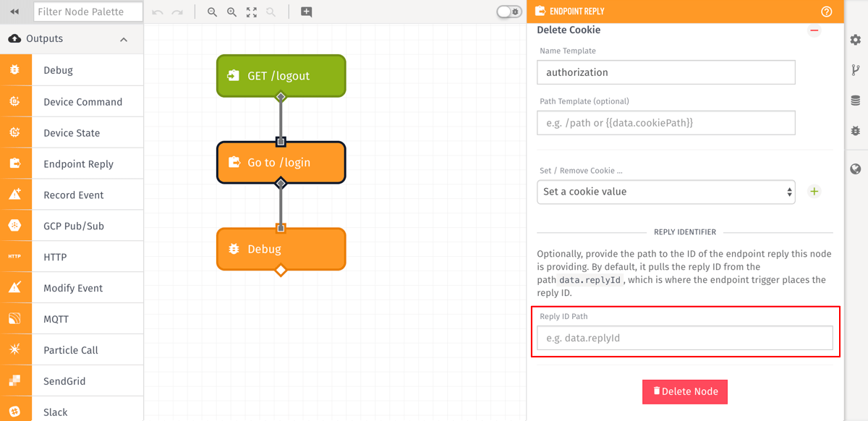Image resolution: width=868 pixels, height=421 pixels.
Task: Select the Modify Event palette node
Action: (72, 288)
